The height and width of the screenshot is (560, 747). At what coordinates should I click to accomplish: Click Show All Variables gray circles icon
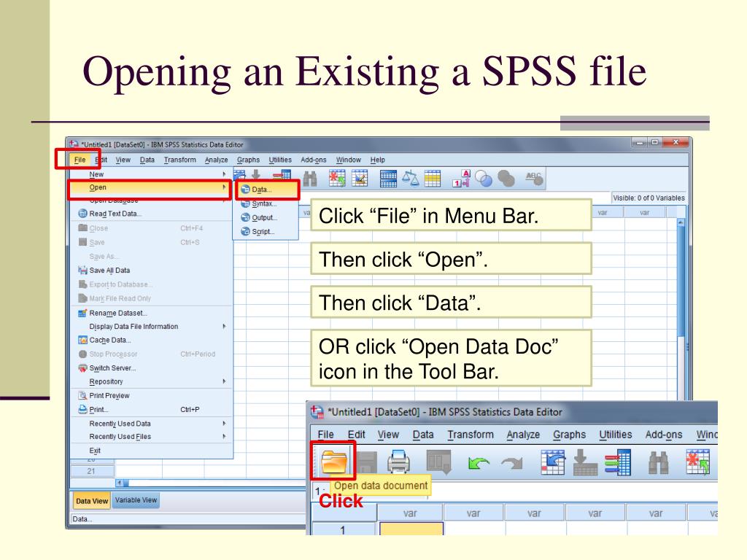tap(506, 179)
